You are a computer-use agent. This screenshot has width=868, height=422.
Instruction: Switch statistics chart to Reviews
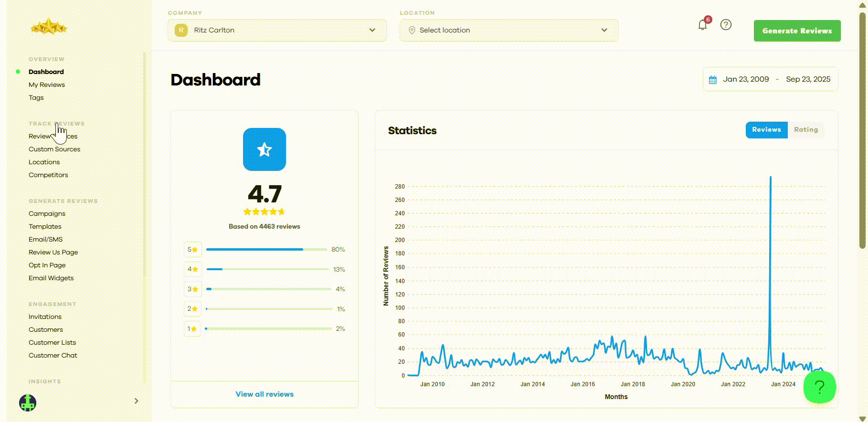(766, 130)
